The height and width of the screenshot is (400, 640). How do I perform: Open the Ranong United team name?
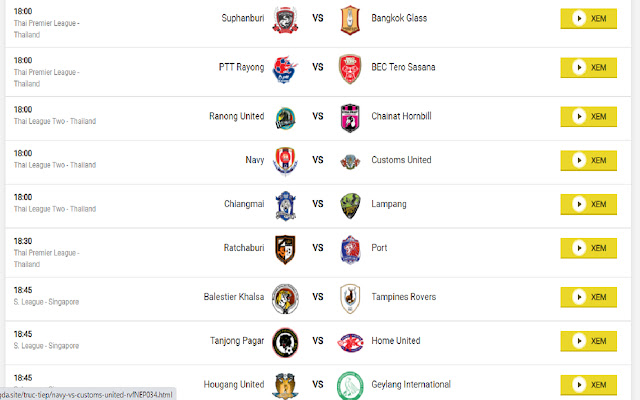237,116
